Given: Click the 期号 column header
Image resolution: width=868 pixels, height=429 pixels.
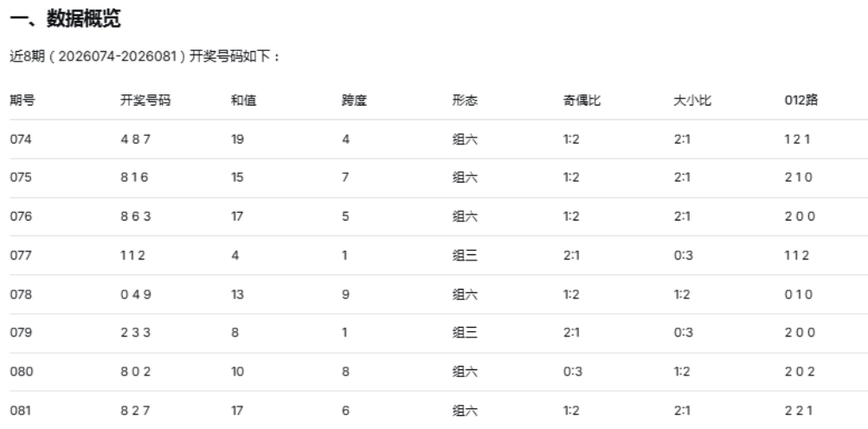Looking at the screenshot, I should pos(22,100).
